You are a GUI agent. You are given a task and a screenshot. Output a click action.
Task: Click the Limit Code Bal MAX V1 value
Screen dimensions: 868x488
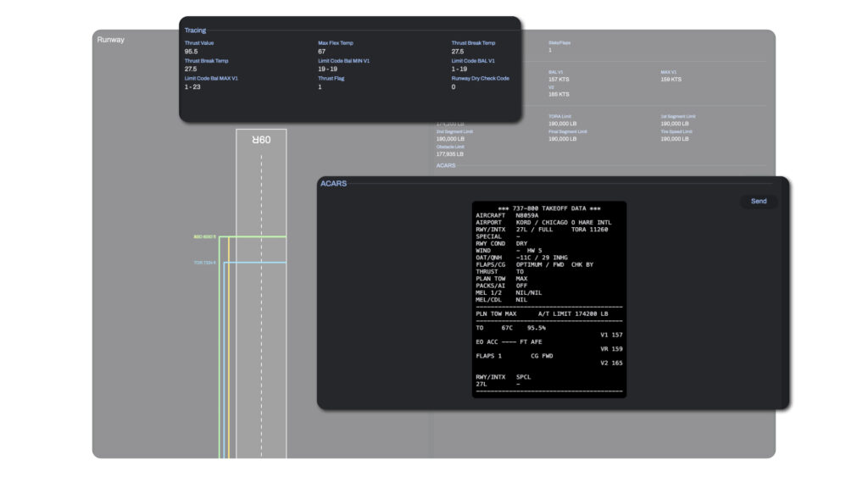pos(192,87)
